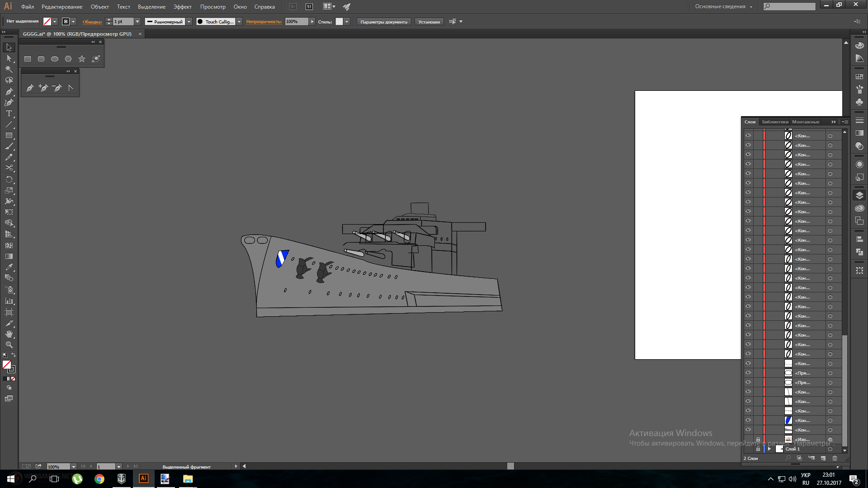Activate the Zoom tool
The width and height of the screenshot is (868, 488).
tap(9, 345)
